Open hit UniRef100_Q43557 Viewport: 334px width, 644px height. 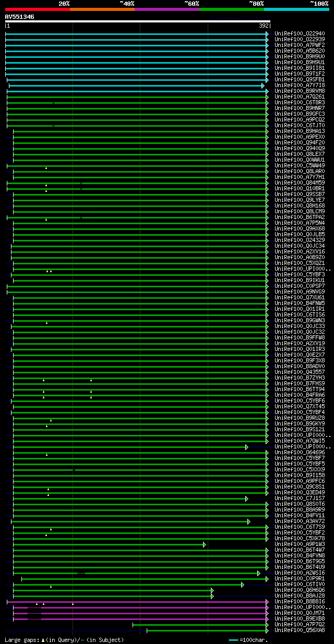click(x=300, y=372)
